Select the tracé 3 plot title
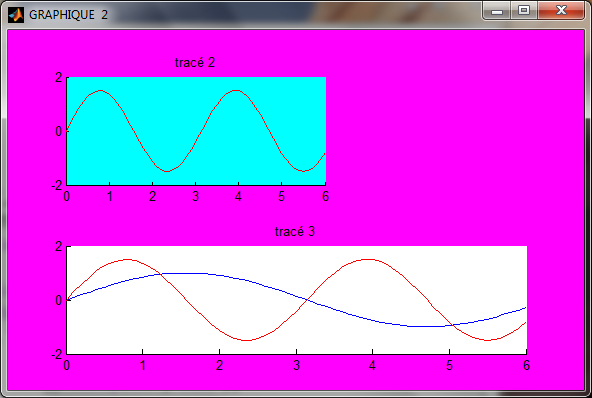The height and width of the screenshot is (398, 592). point(294,231)
